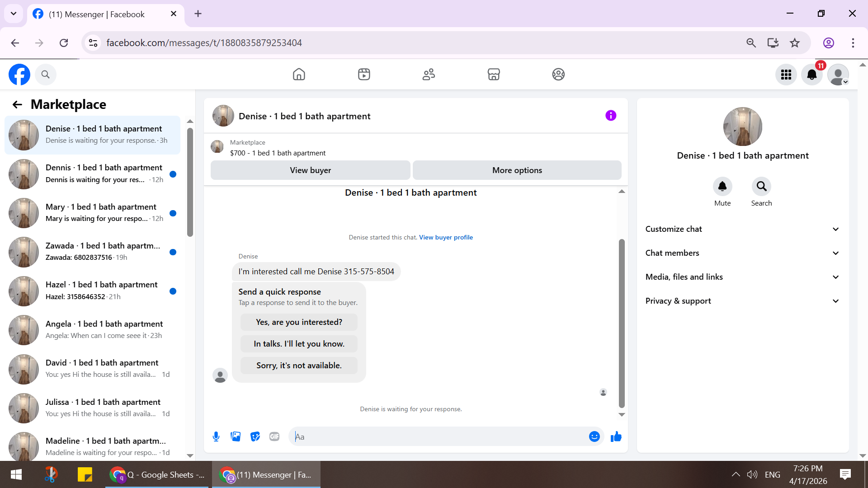The image size is (868, 488).
Task: Send a thumbs up like
Action: (616, 436)
